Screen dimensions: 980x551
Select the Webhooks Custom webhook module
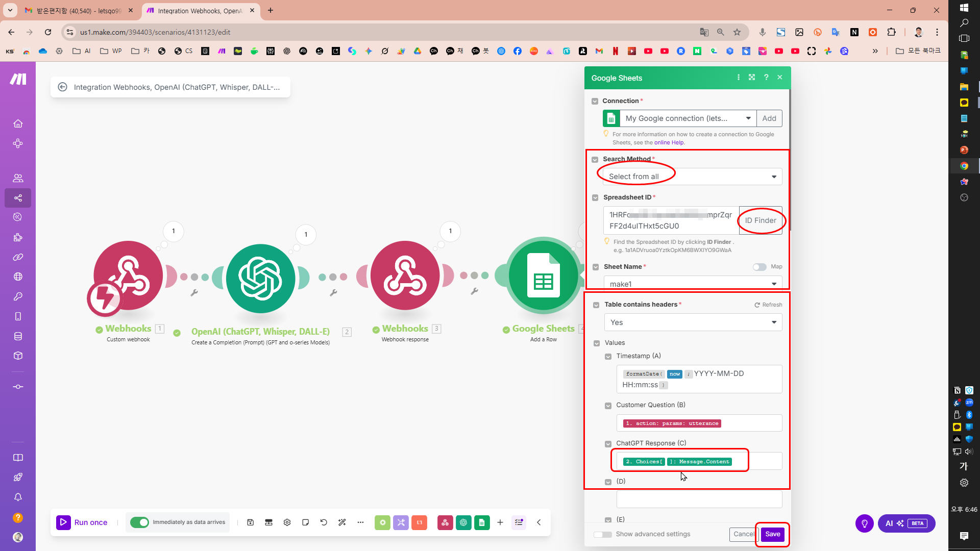click(x=128, y=276)
